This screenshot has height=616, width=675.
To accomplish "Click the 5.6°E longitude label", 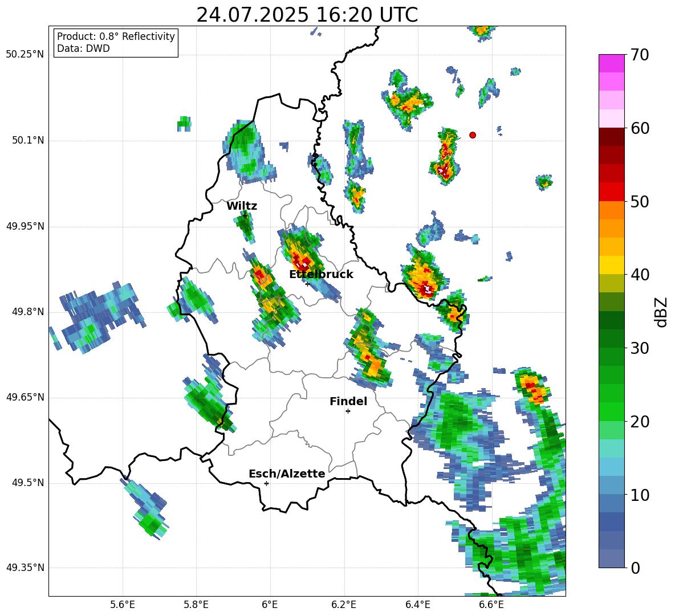I will (123, 605).
